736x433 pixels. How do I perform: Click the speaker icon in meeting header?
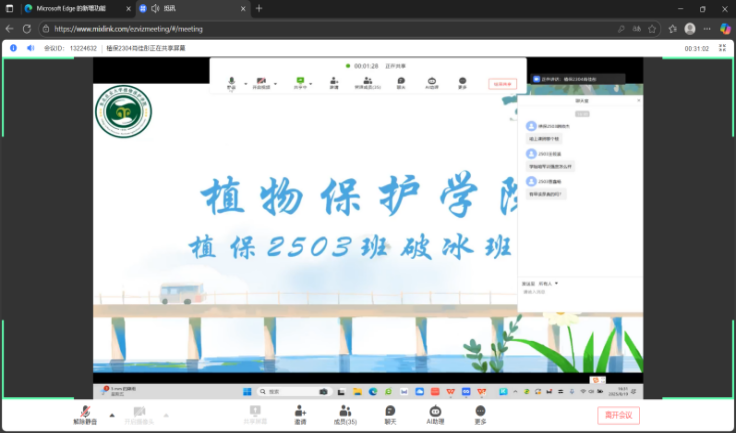tap(30, 47)
